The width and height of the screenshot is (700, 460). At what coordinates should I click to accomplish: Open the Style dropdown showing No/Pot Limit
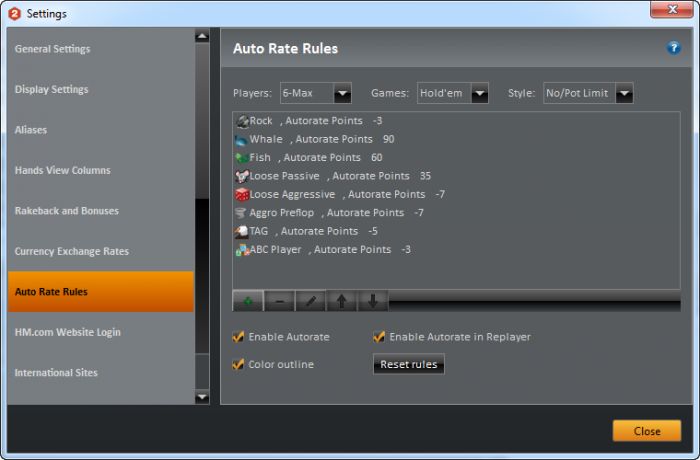click(588, 93)
